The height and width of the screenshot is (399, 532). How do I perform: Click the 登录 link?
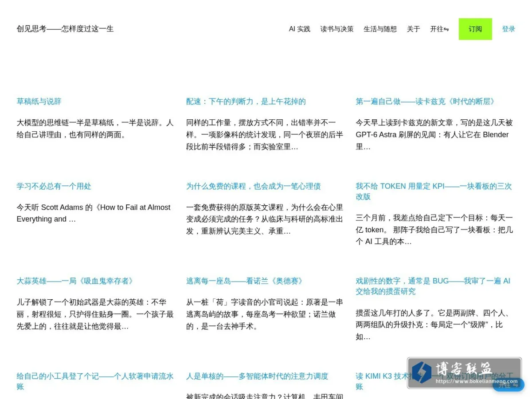(x=509, y=29)
